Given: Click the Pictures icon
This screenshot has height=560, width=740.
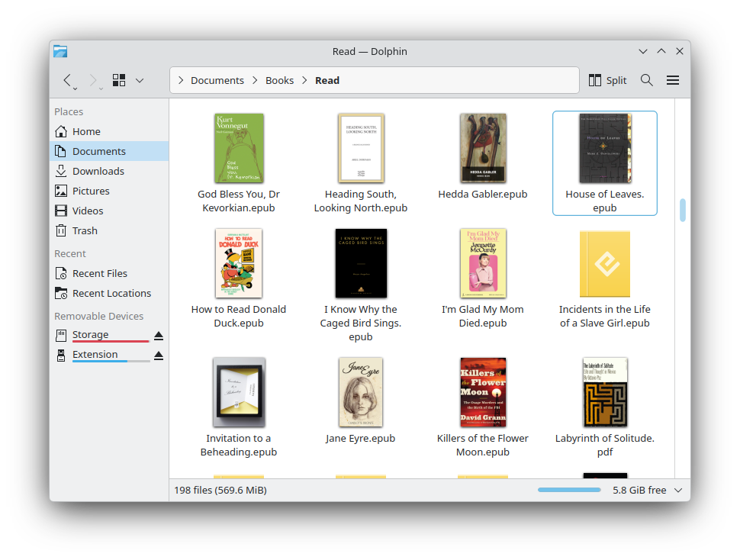Looking at the screenshot, I should (x=61, y=191).
